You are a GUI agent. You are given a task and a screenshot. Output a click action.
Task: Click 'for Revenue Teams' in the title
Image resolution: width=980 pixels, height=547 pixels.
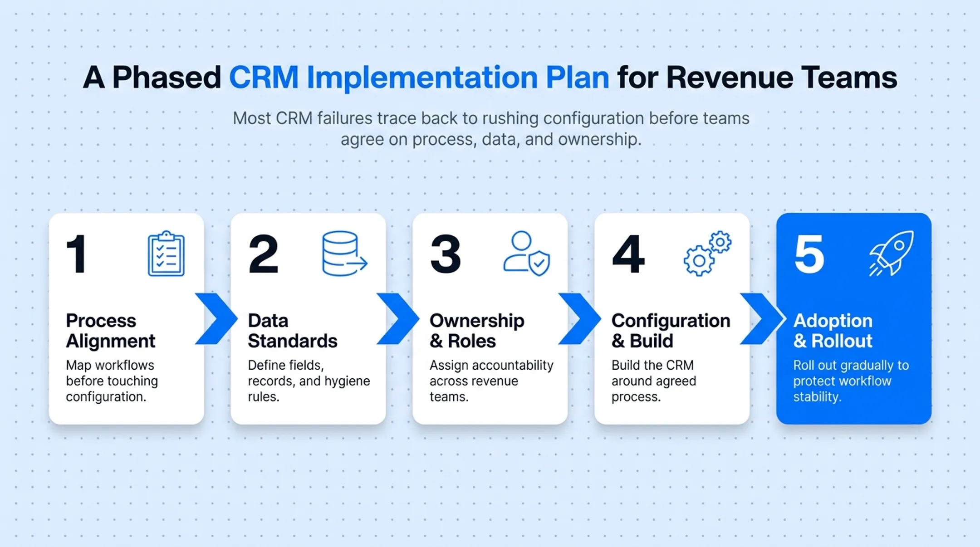click(x=757, y=77)
